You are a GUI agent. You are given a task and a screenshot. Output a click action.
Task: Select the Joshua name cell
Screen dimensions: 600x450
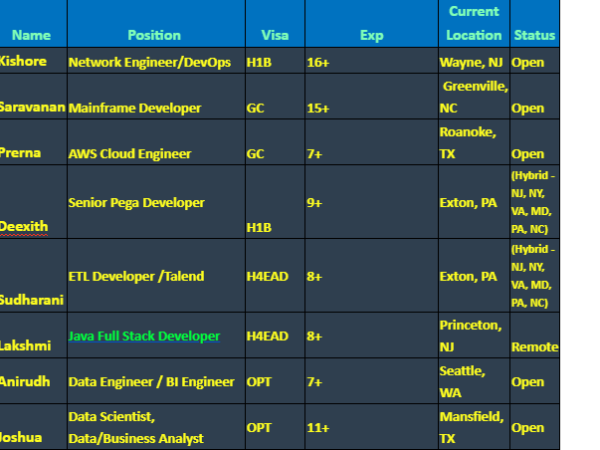(x=33, y=427)
